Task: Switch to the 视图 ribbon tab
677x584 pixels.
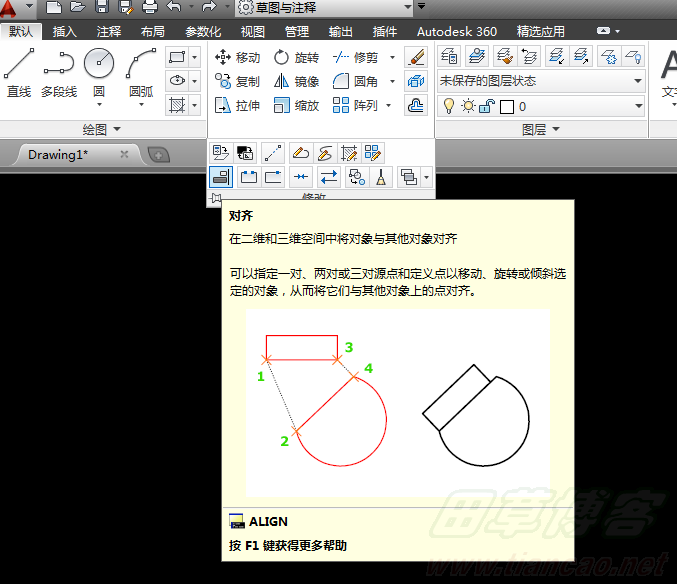Action: pos(253,31)
